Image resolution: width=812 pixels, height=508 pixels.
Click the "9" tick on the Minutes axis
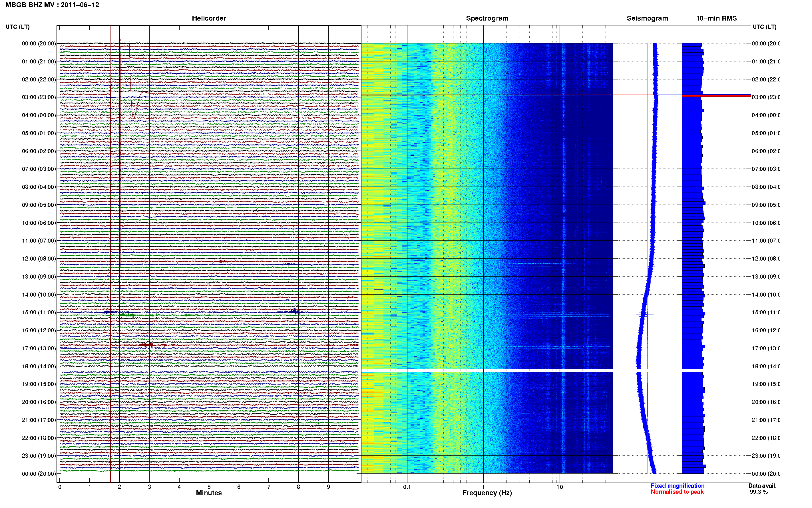328,487
